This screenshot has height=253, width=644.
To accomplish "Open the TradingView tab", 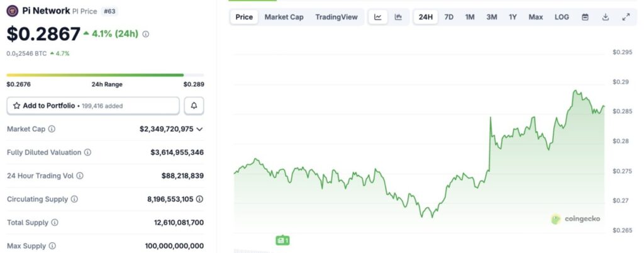I will pos(335,17).
